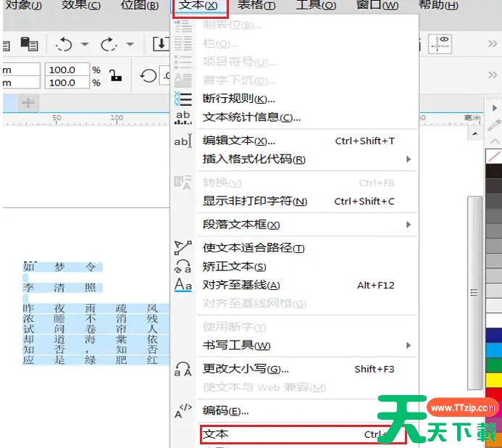Viewport: 502px width, 448px height.
Task: Click the Undo arrow icon
Action: [64, 44]
